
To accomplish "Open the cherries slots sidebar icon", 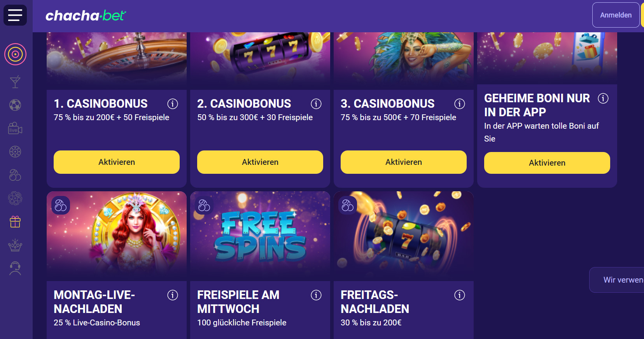I will coord(15,175).
